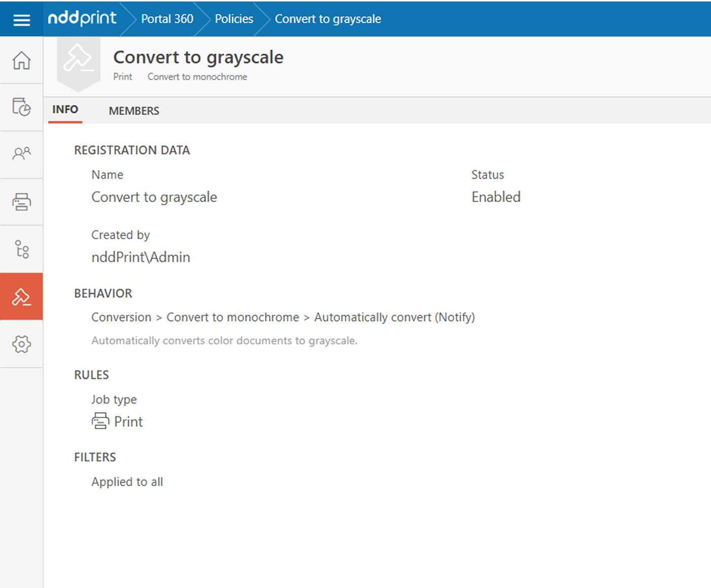Click the Convert to grayscale breadcrumb
The width and height of the screenshot is (711, 588).
pyautogui.click(x=327, y=19)
